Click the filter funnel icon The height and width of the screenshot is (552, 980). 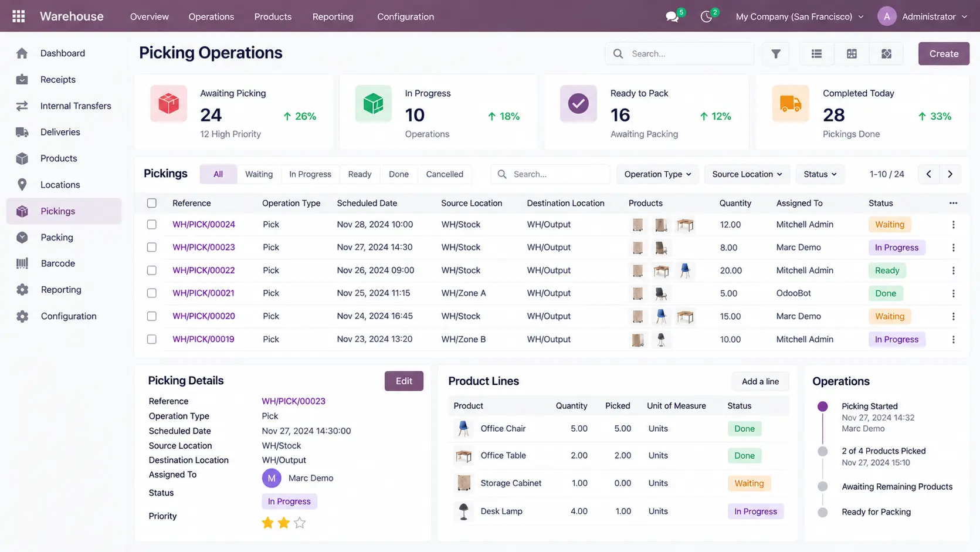[775, 53]
